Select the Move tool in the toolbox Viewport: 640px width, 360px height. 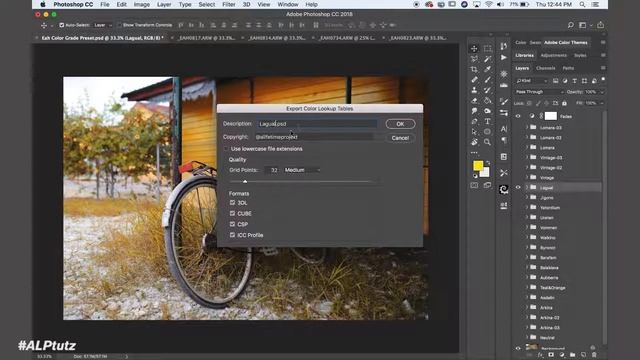coord(474,49)
